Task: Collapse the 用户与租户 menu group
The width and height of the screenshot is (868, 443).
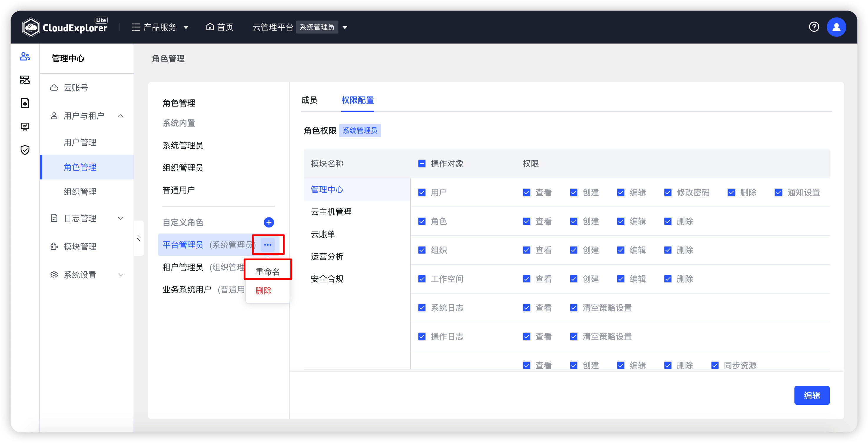Action: 121,116
